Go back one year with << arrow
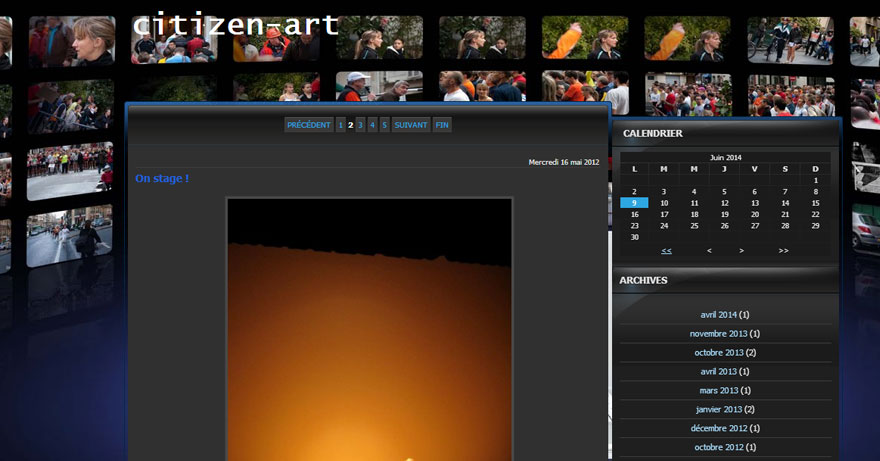The image size is (880, 461). [x=666, y=251]
